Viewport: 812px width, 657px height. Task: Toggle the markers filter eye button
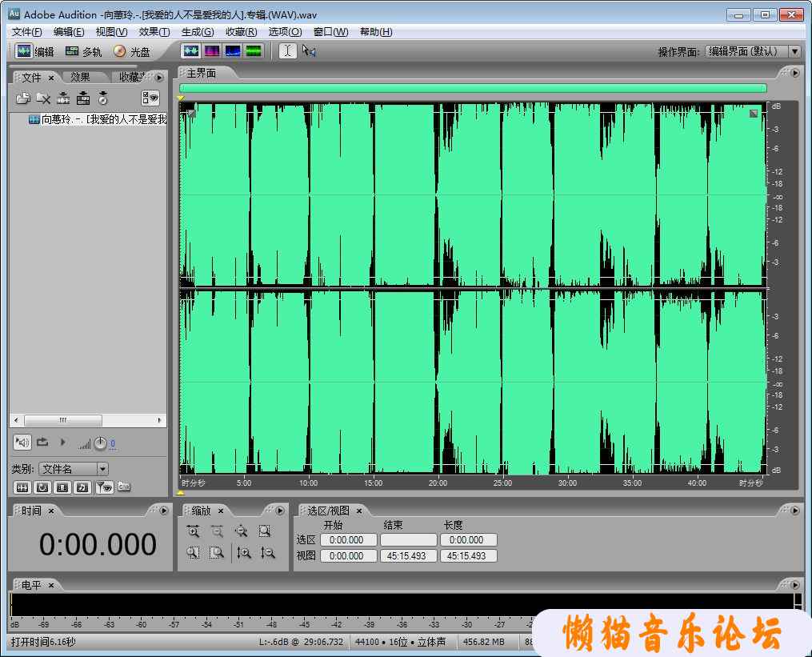point(104,487)
